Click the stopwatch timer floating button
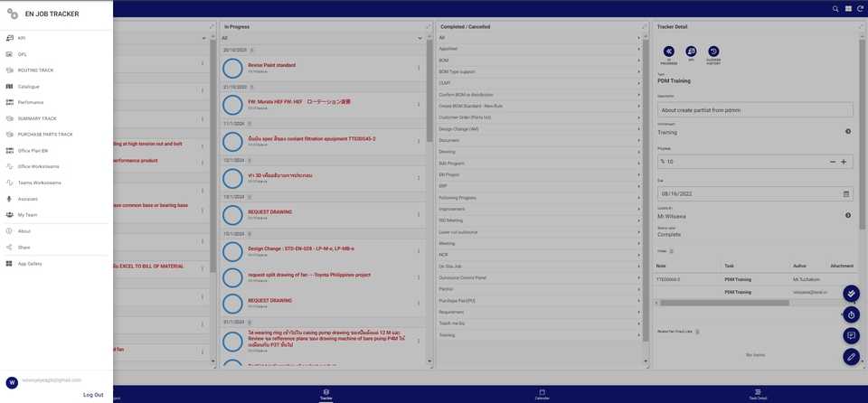This screenshot has height=403, width=868. [852, 314]
